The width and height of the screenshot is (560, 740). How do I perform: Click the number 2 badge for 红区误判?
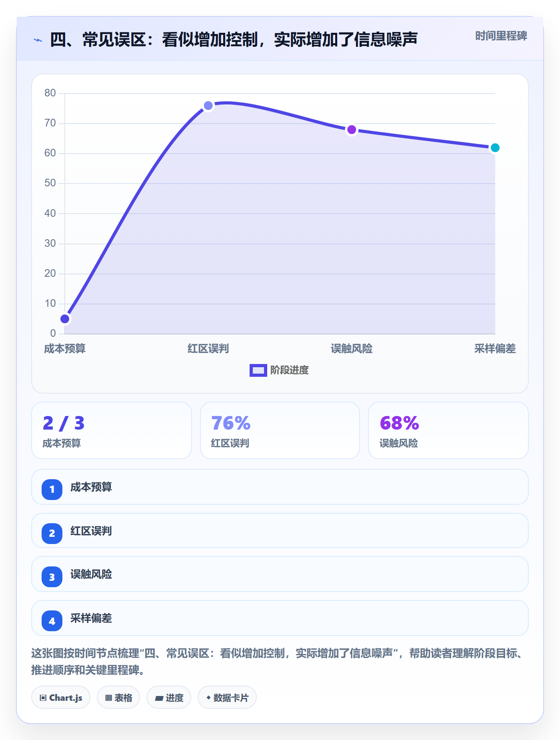(x=52, y=533)
